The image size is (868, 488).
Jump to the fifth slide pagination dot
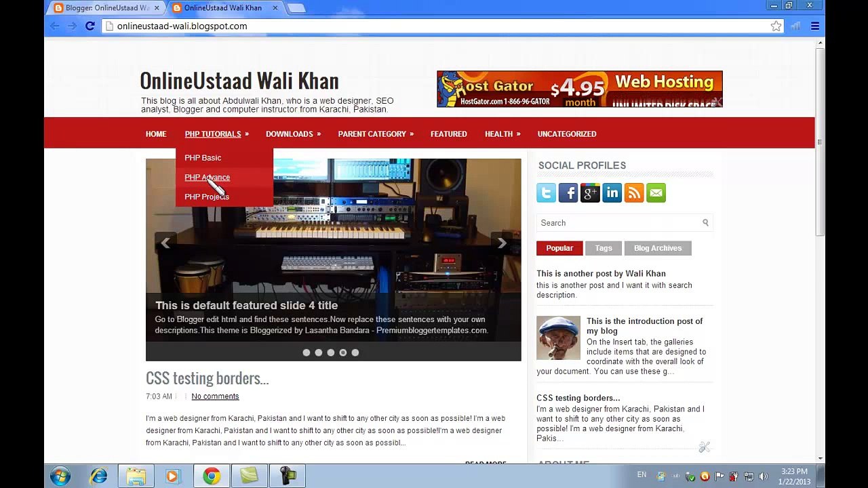(355, 352)
